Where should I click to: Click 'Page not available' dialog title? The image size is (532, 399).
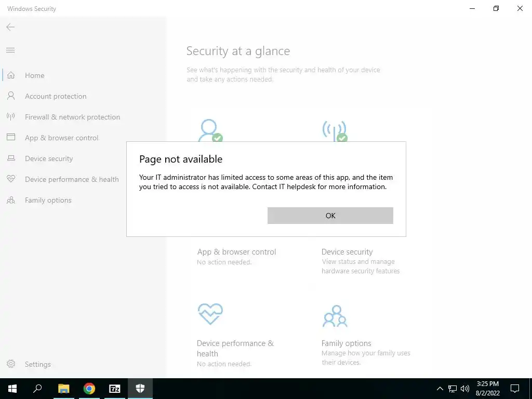point(180,159)
